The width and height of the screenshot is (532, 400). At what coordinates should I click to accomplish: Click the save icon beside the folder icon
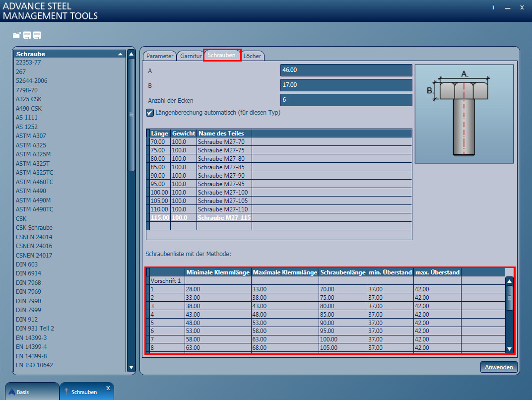(27, 35)
